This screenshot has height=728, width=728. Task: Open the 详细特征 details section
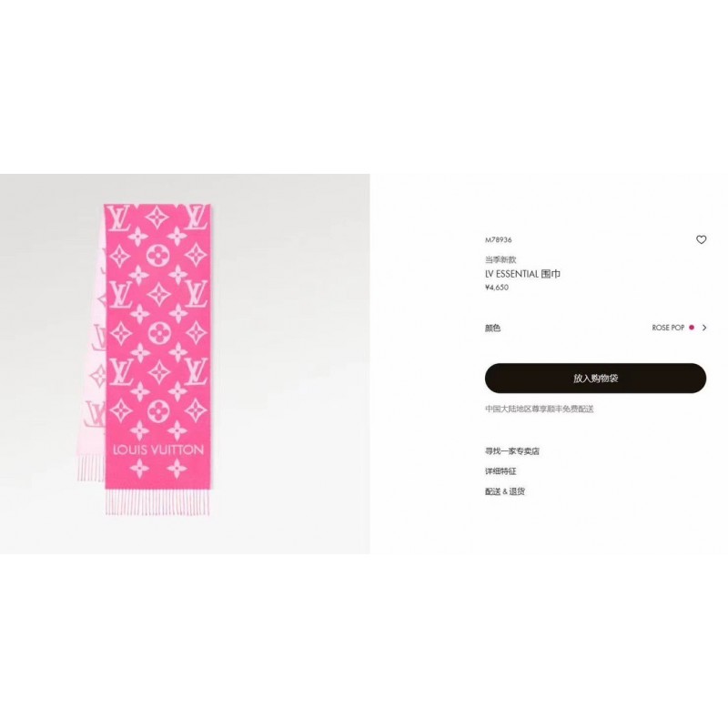click(x=500, y=471)
